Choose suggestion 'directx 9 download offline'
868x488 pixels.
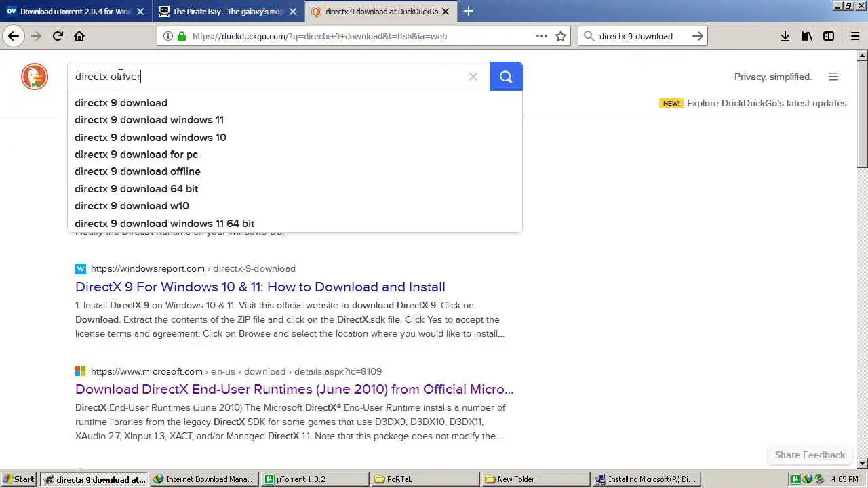[x=295, y=171]
